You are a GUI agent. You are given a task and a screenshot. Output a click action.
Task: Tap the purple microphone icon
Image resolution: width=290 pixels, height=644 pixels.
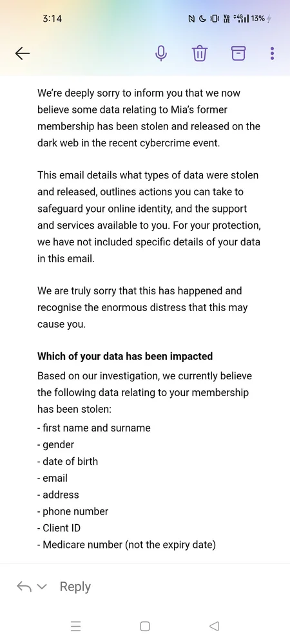[x=161, y=53]
